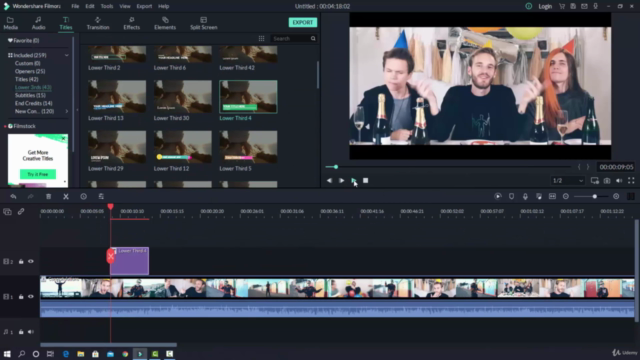This screenshot has height=360, width=640.
Task: Click the search magnifier icon
Action: (313, 38)
